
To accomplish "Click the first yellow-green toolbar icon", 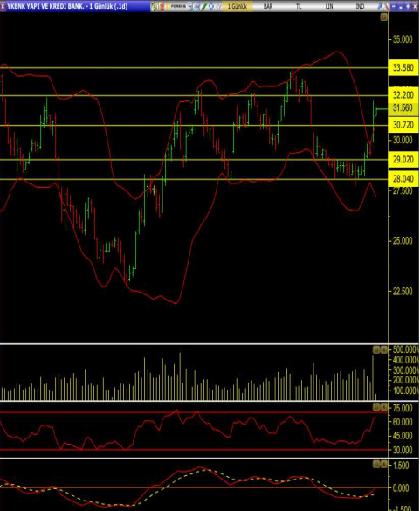I will tap(155, 6).
